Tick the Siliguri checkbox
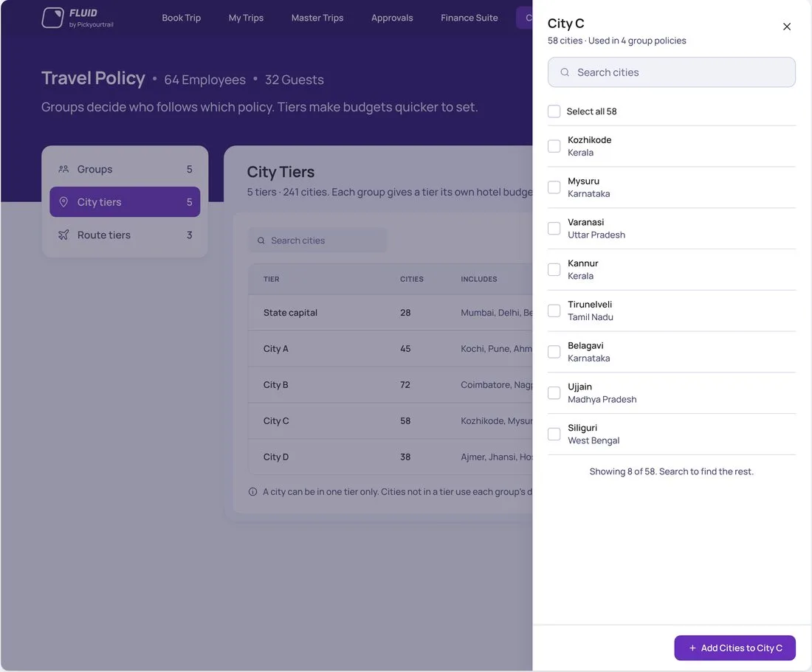The height and width of the screenshot is (672, 812). pyautogui.click(x=554, y=434)
